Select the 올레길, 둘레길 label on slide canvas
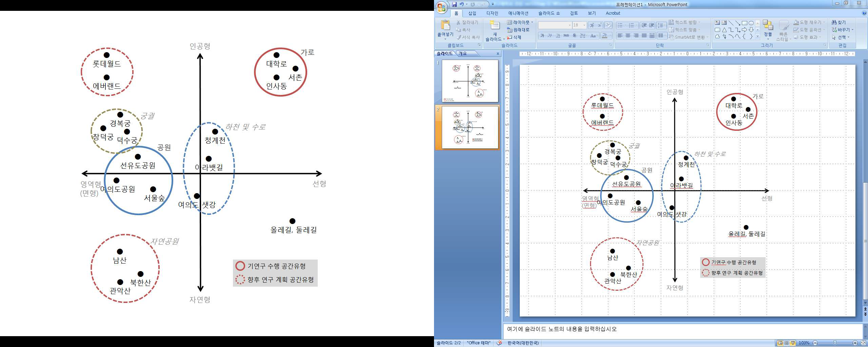The image size is (868, 347). point(747,234)
